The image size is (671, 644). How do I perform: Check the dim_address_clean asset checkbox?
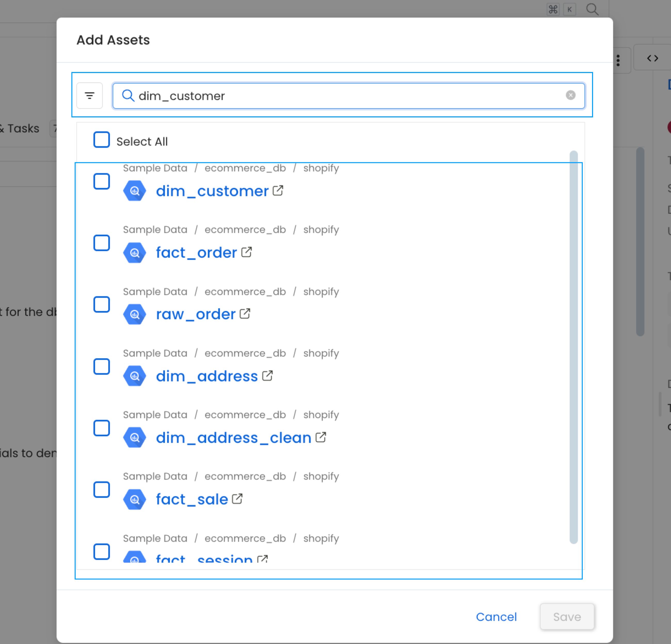[101, 428]
